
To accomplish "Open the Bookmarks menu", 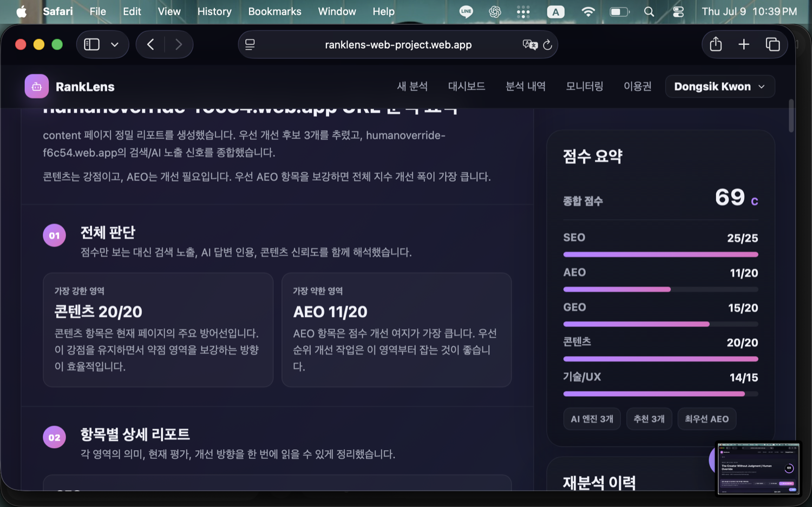I will 274,11.
